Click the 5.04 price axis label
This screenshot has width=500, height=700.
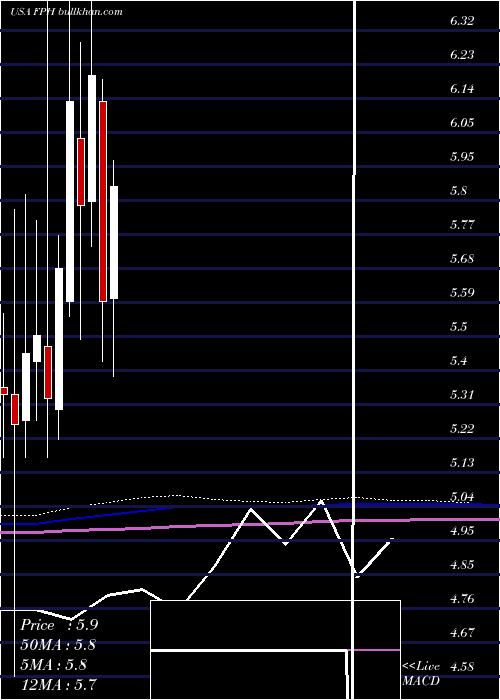pyautogui.click(x=462, y=496)
